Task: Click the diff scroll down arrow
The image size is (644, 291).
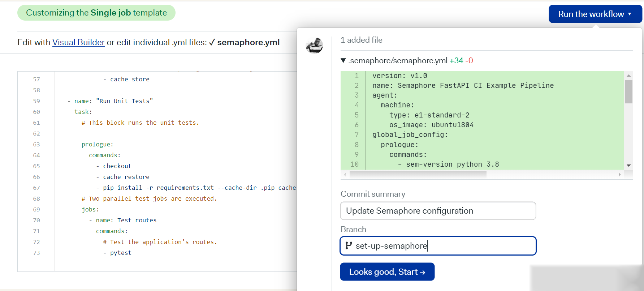Action: click(628, 166)
